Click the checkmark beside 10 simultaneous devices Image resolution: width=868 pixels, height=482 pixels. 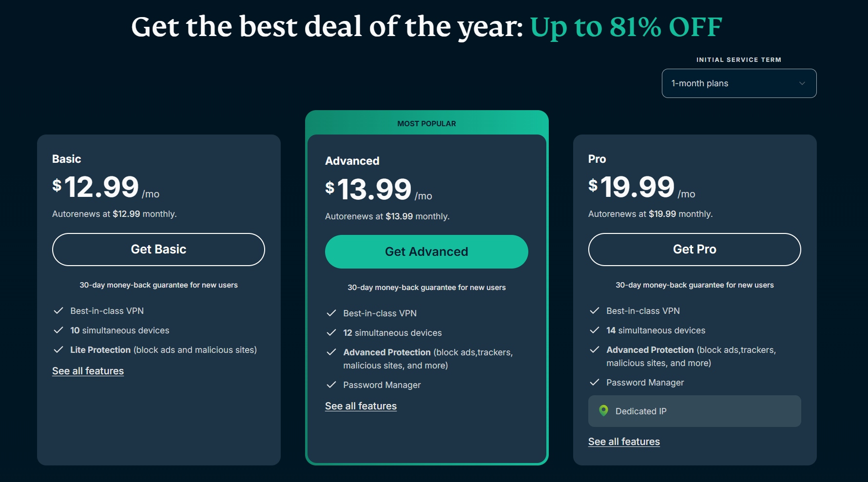[x=59, y=330]
